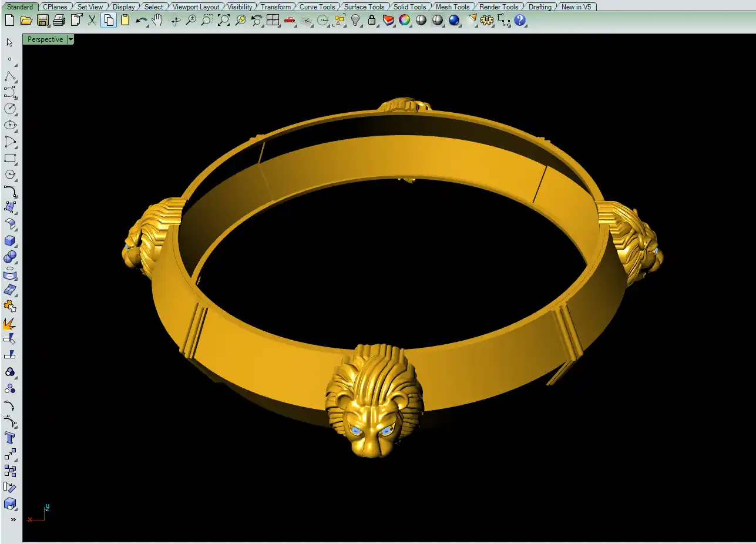The height and width of the screenshot is (544, 756).
Task: Expand sidebar with the double chevron
Action: 13,519
